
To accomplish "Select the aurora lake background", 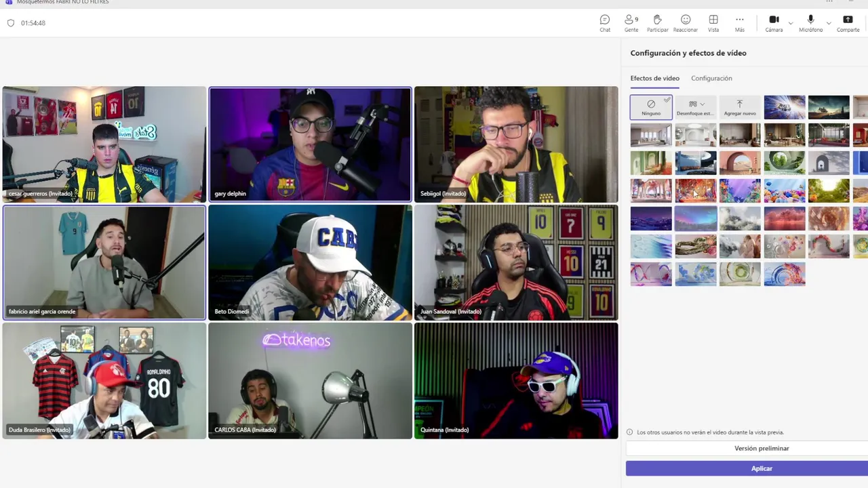I will coord(696,218).
